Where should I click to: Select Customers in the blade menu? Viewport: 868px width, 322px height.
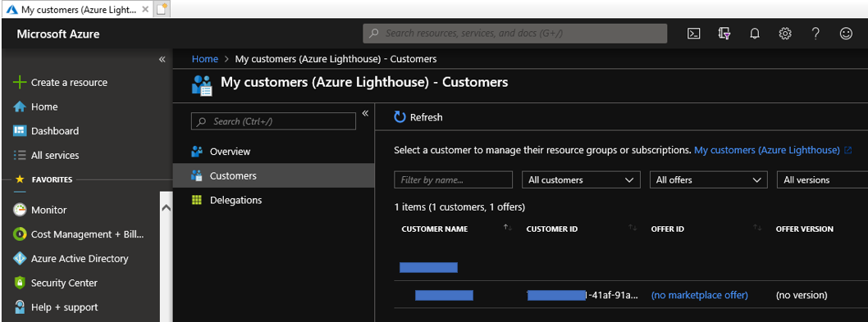(273, 176)
